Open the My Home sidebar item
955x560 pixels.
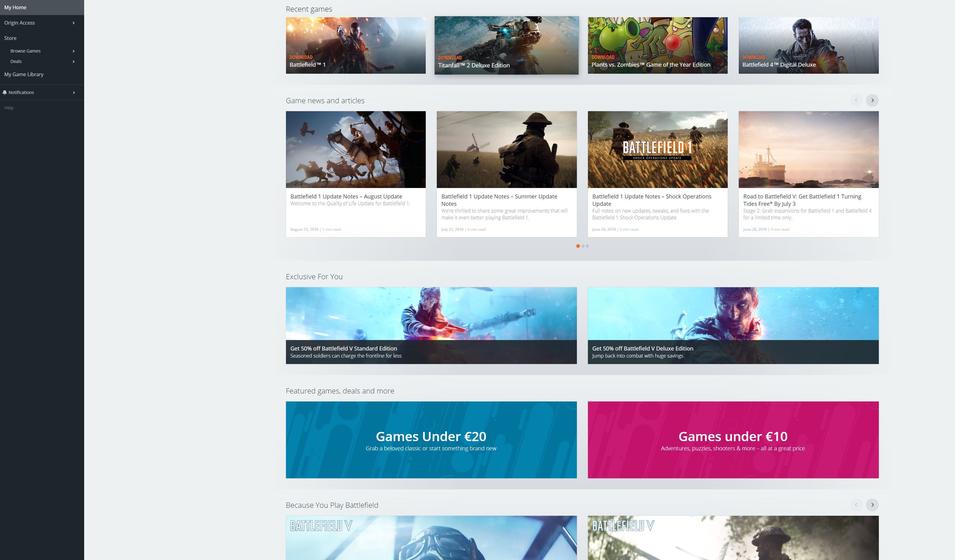(x=42, y=8)
